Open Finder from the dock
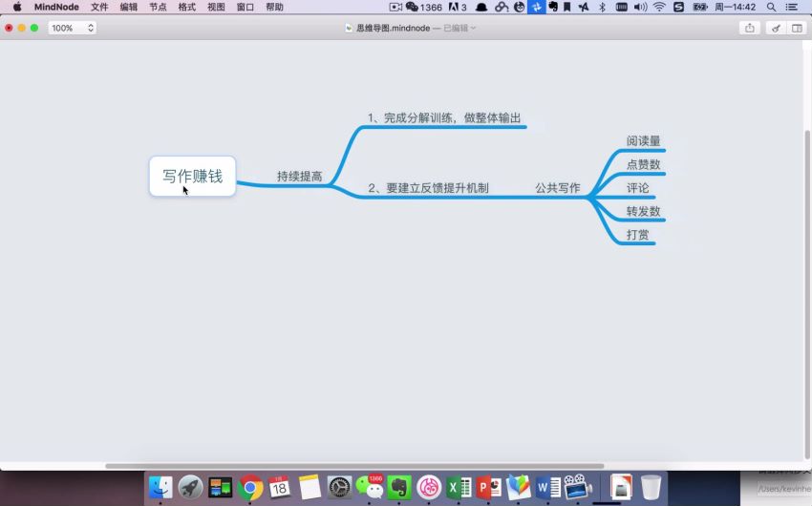Image resolution: width=812 pixels, height=506 pixels. coord(160,487)
